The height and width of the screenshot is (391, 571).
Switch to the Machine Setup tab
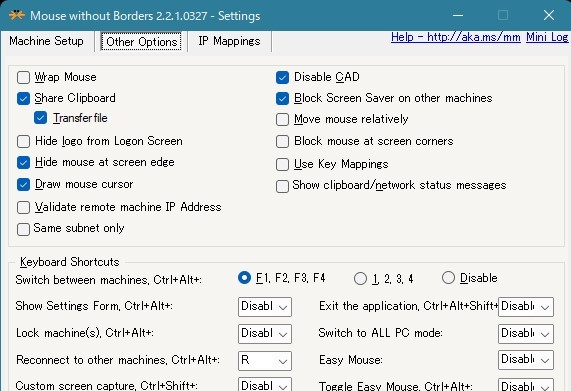click(46, 41)
